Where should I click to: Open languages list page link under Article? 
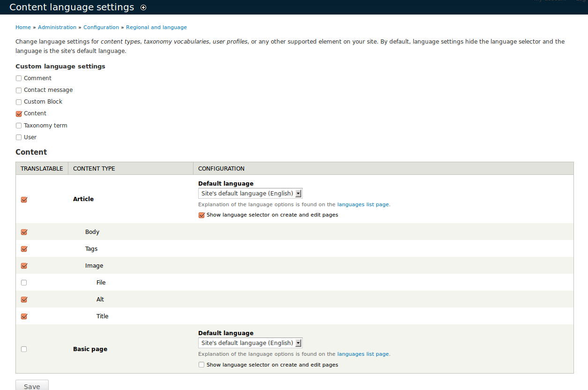pyautogui.click(x=363, y=204)
